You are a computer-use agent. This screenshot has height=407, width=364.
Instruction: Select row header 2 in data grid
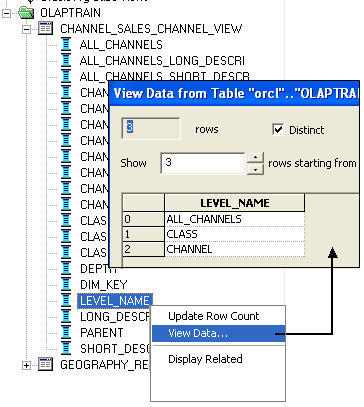tap(143, 249)
